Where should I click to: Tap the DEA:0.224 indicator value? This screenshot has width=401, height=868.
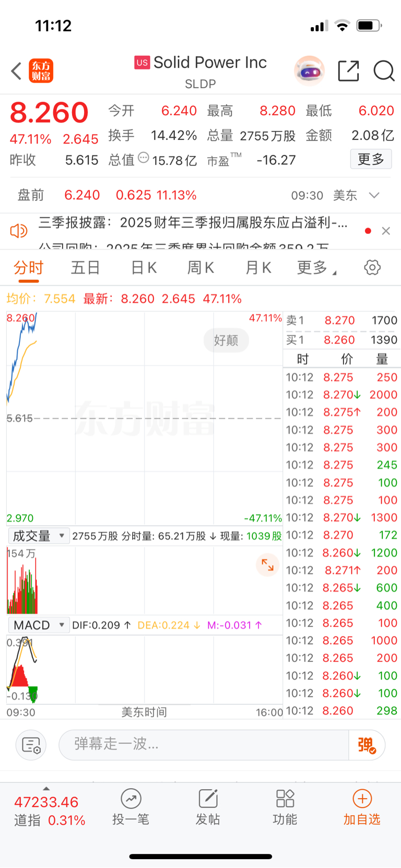click(x=169, y=625)
